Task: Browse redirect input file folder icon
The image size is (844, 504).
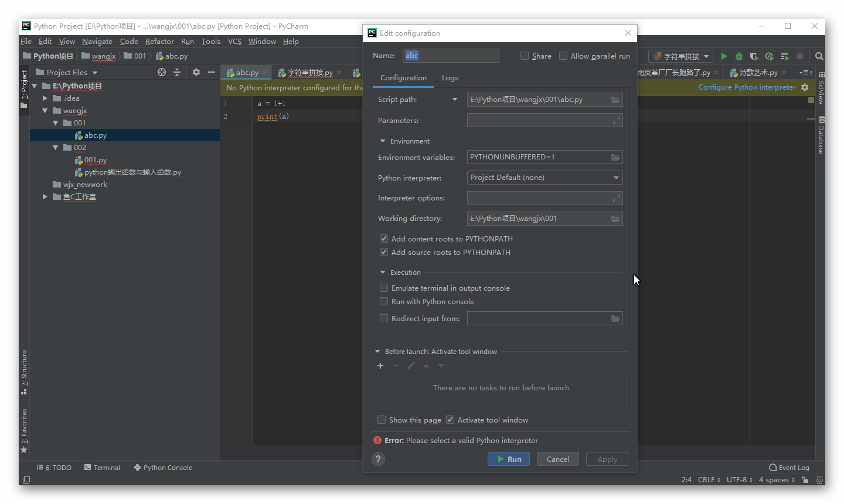Action: pos(615,319)
